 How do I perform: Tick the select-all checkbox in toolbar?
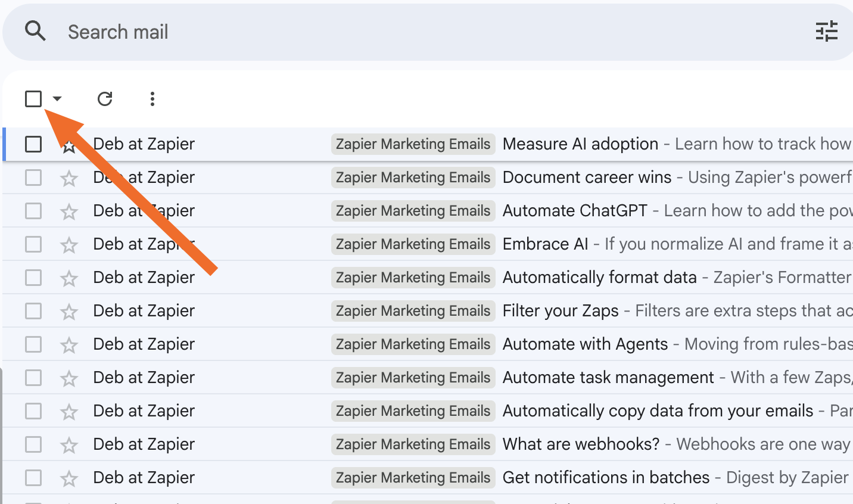33,99
